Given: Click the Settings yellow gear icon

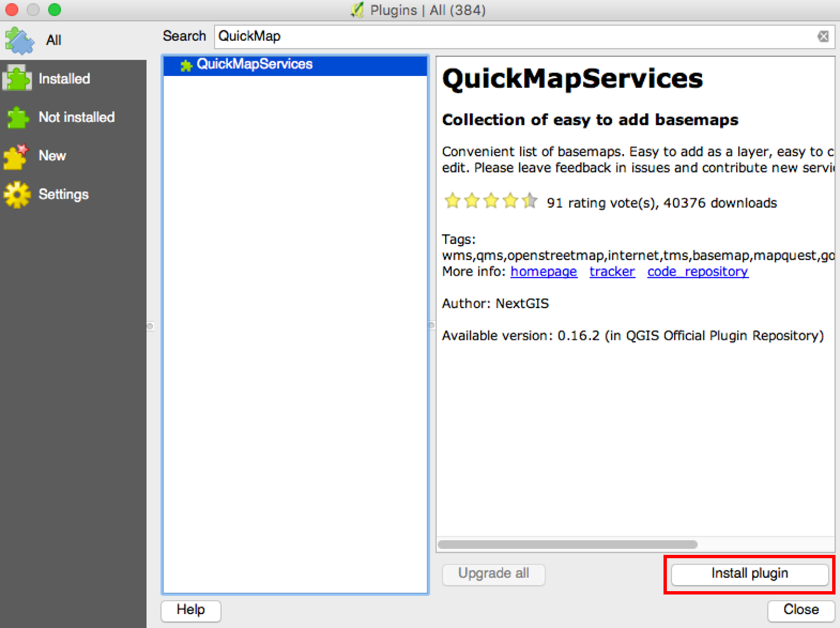Looking at the screenshot, I should 17,195.
